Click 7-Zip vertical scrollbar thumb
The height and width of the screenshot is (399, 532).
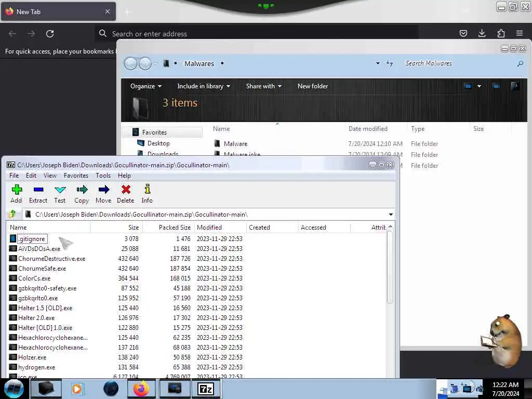click(x=390, y=268)
